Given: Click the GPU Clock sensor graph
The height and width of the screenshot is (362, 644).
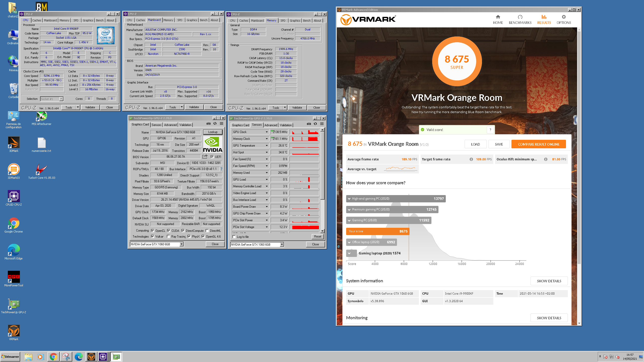Looking at the screenshot, I should pyautogui.click(x=304, y=132).
